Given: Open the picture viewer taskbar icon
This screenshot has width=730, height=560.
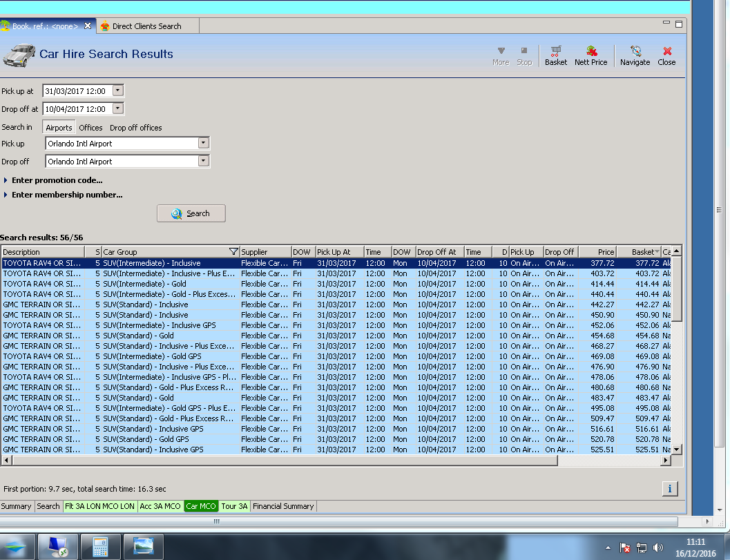Looking at the screenshot, I should pyautogui.click(x=144, y=546).
